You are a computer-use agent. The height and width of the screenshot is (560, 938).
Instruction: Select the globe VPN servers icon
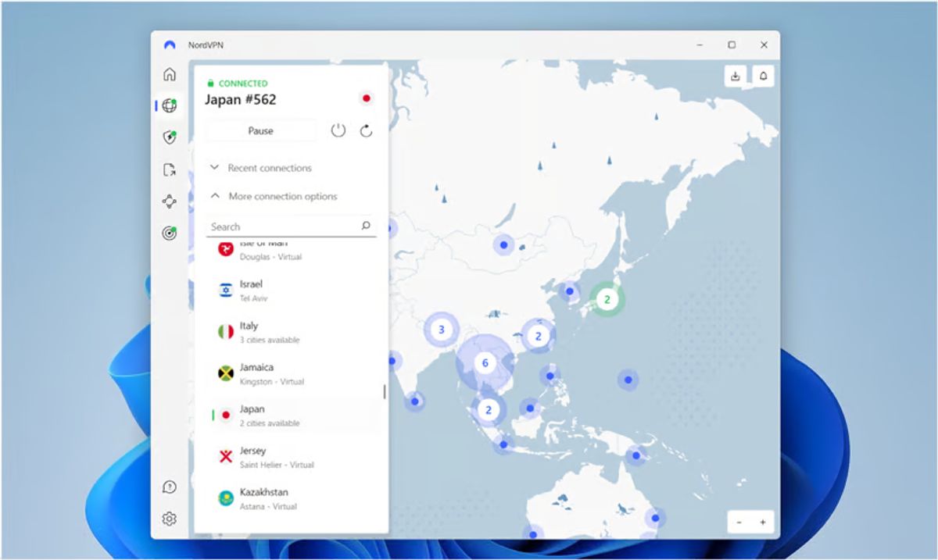(170, 106)
